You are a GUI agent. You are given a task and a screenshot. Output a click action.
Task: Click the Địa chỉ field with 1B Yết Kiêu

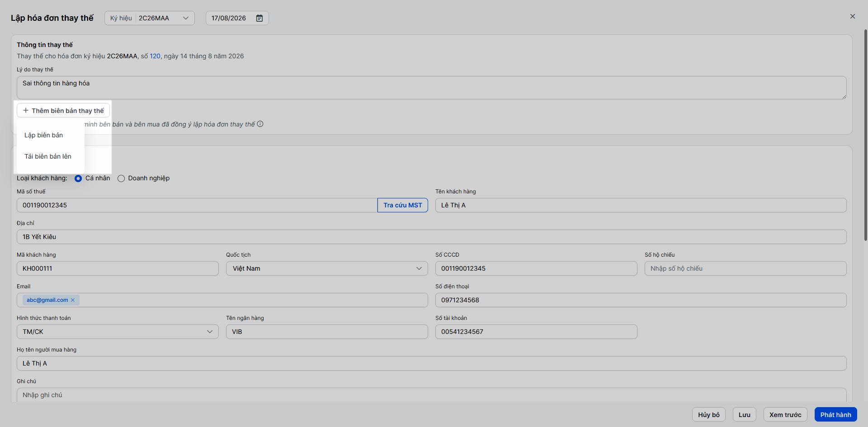coord(432,237)
